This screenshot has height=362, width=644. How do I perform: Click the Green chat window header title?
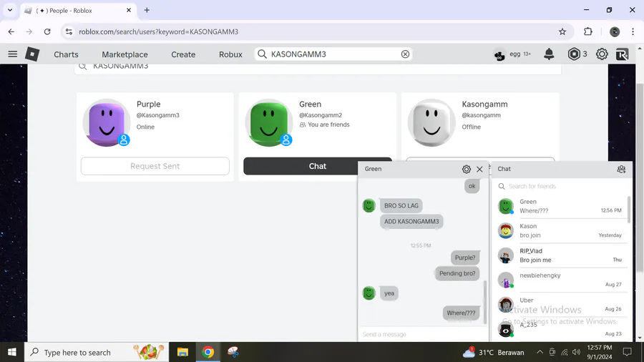point(373,169)
